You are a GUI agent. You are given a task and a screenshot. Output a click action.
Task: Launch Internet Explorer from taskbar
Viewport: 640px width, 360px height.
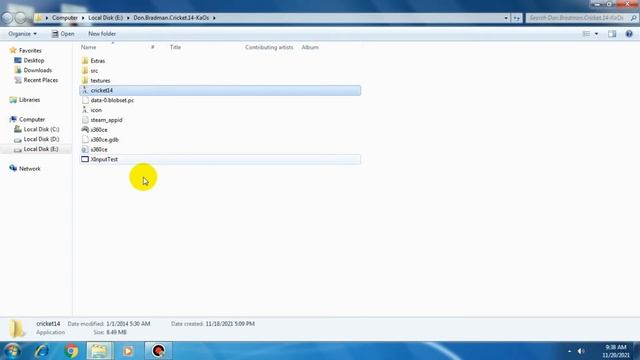coord(42,351)
